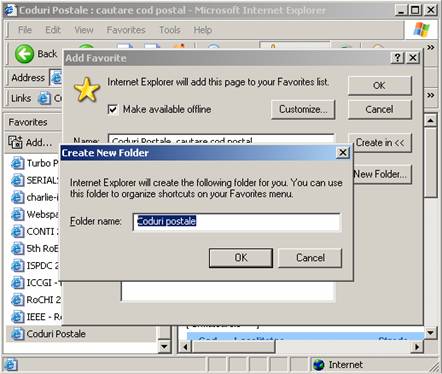Click horizontal scrollbar right arrow
The image size is (442, 374).
tap(416, 347)
